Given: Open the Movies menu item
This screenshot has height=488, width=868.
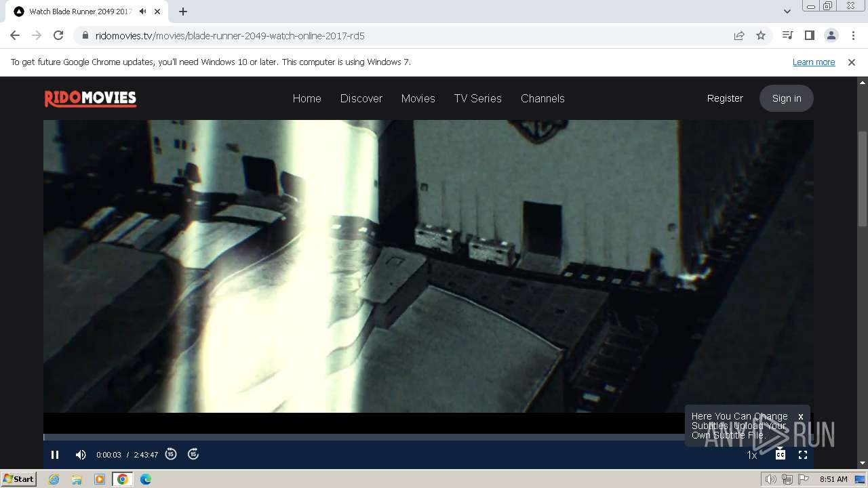Looking at the screenshot, I should tap(418, 98).
